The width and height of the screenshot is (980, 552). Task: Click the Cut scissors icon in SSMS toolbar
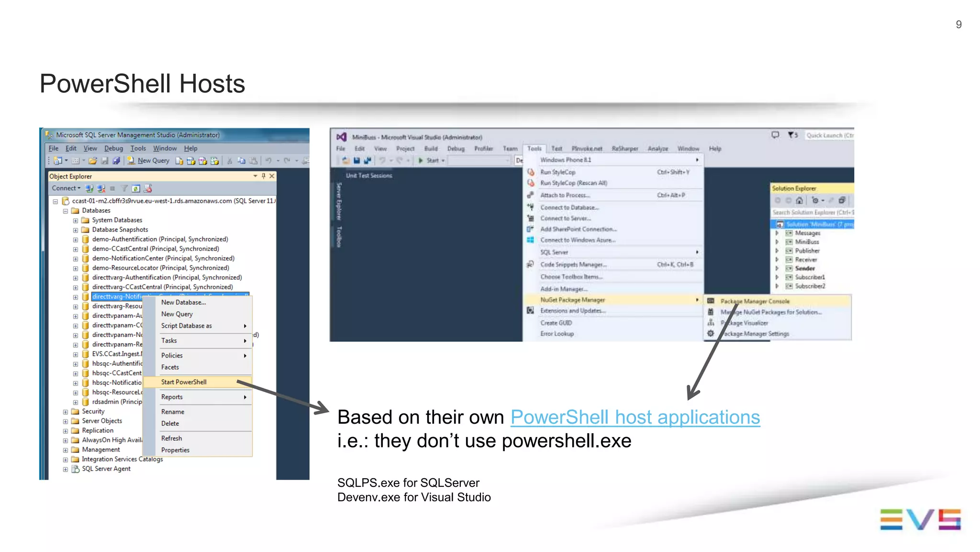click(230, 161)
